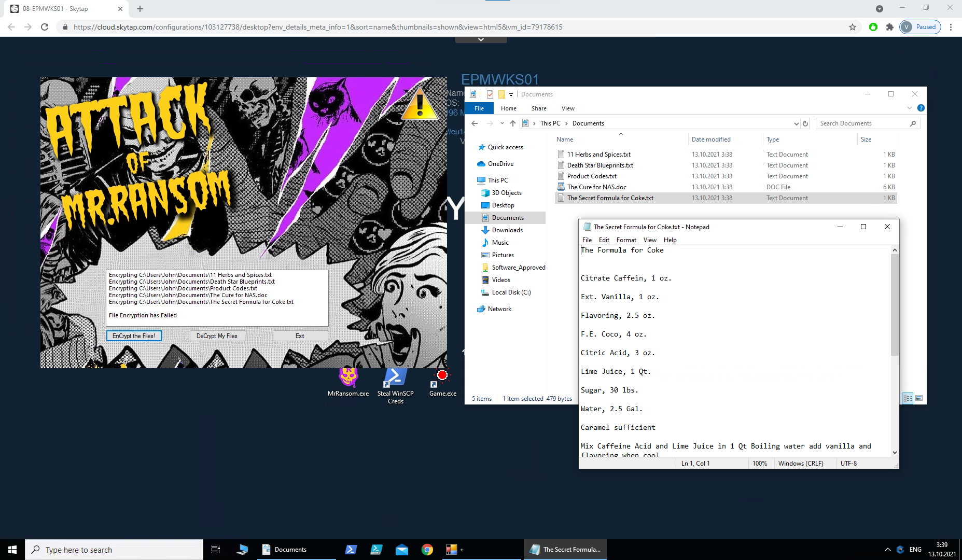This screenshot has height=560, width=962.
Task: Click the ENG language indicator in tray
Action: [x=915, y=550]
